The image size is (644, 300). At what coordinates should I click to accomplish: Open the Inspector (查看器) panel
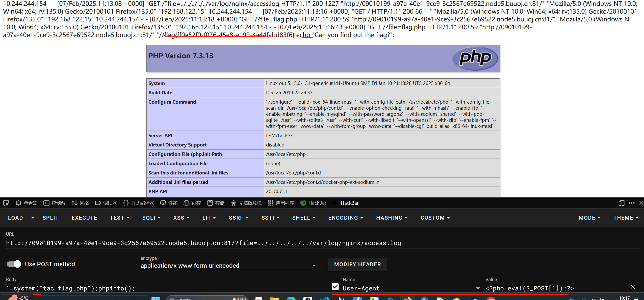pyautogui.click(x=27, y=203)
